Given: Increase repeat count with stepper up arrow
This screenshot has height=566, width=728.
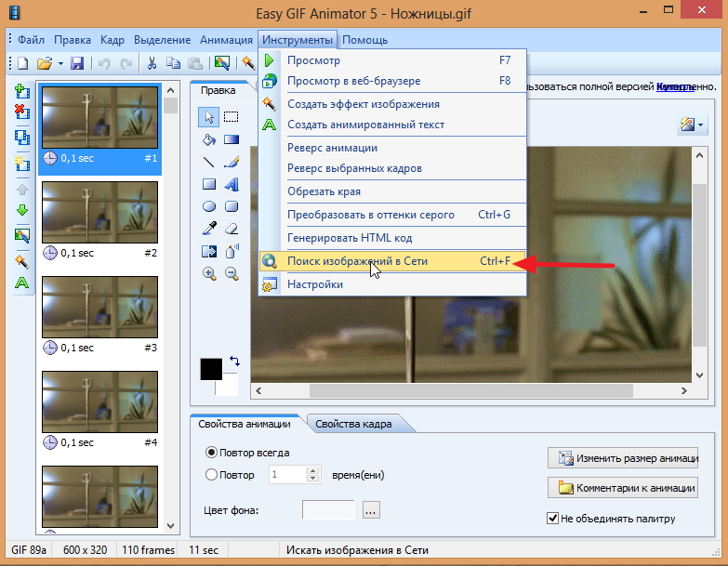Looking at the screenshot, I should point(313,470).
